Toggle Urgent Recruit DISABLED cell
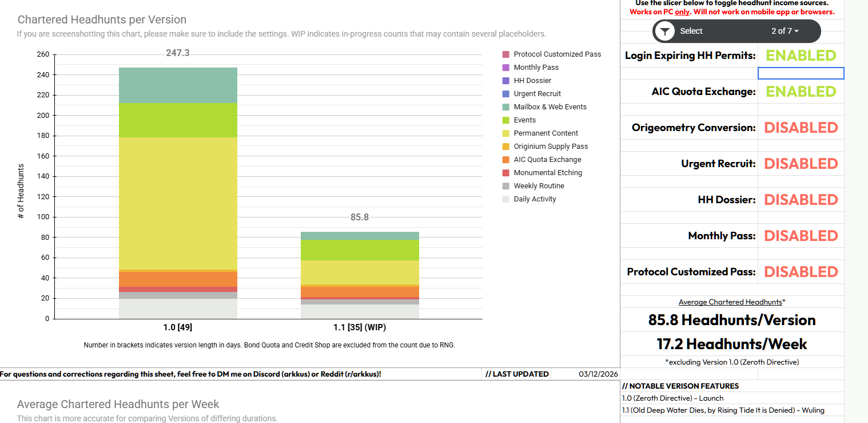The height and width of the screenshot is (423, 868). 801,164
